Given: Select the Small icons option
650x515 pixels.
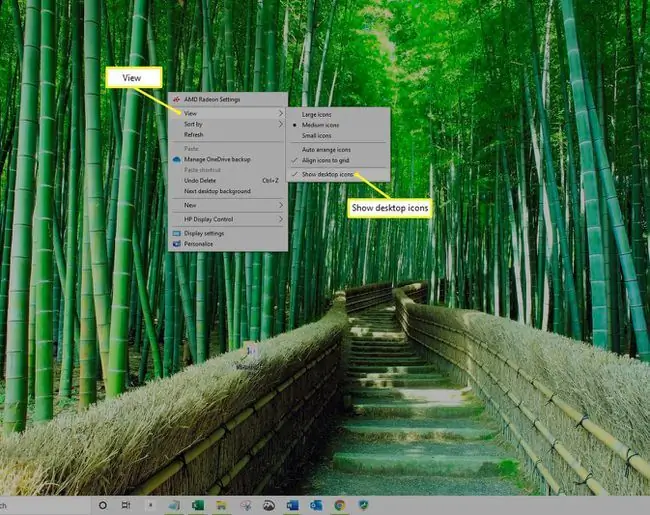Looking at the screenshot, I should click(338, 136).
